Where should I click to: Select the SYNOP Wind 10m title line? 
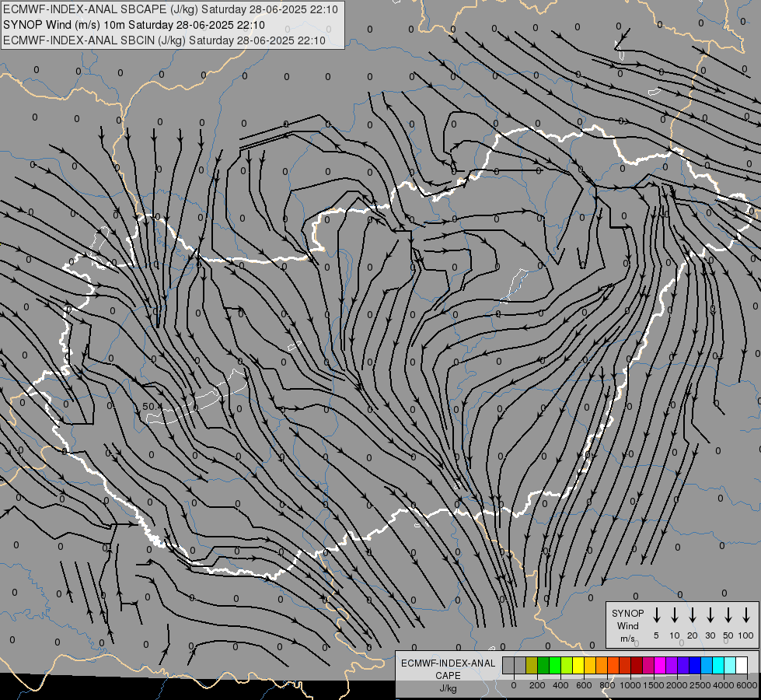pyautogui.click(x=134, y=25)
